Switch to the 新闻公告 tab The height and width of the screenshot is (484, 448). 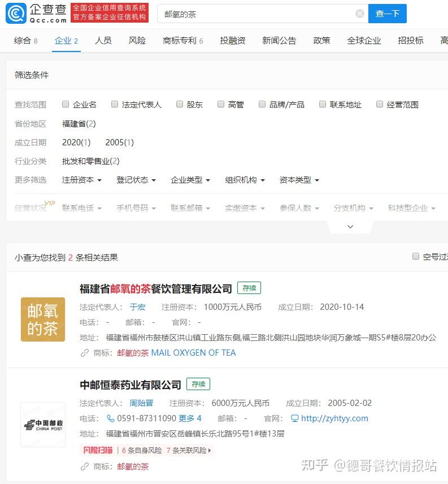coord(279,41)
